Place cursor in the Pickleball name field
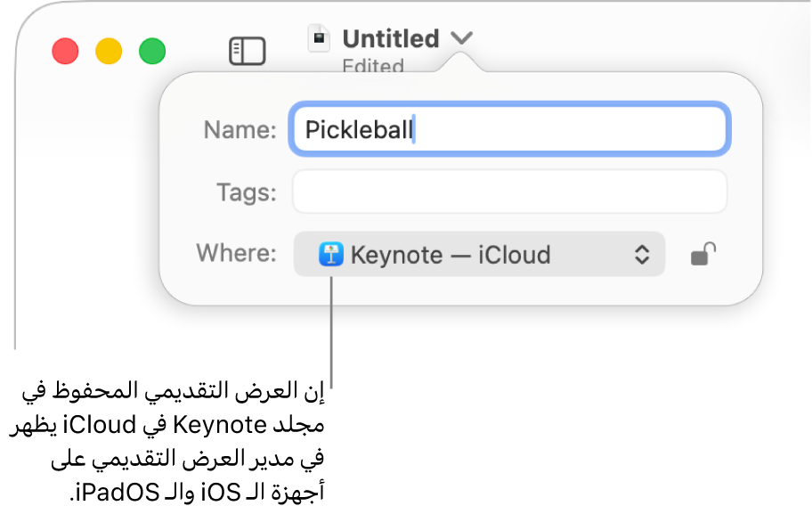812x514 pixels. pyautogui.click(x=507, y=129)
